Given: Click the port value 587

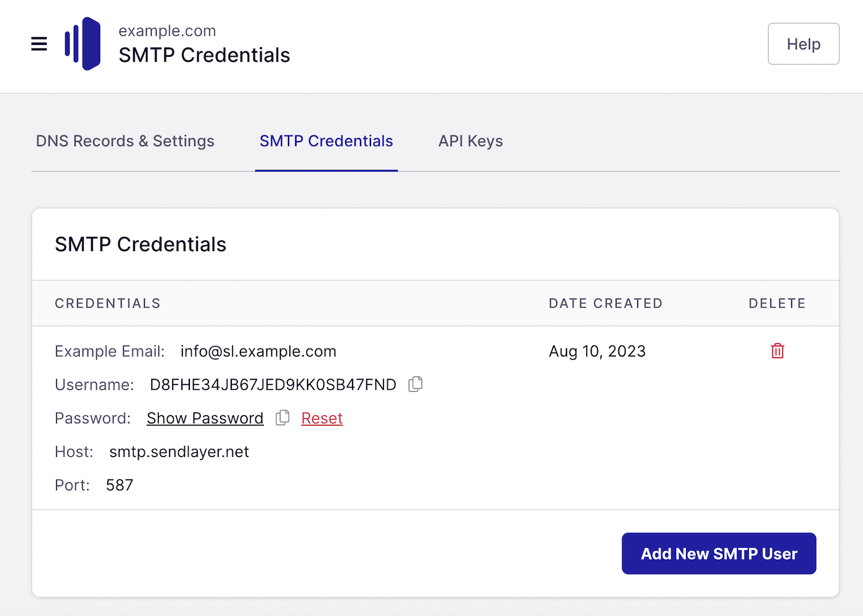Looking at the screenshot, I should tap(119, 485).
